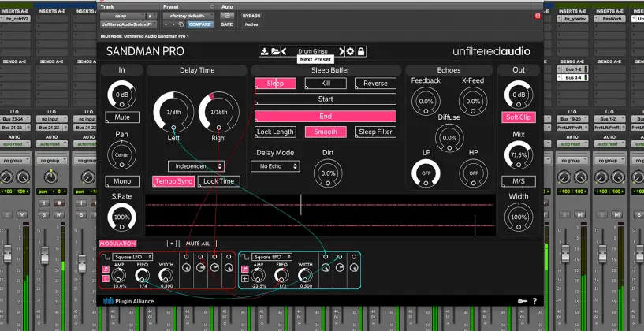
Task: Disable Soft Clip in Out section
Action: (519, 117)
